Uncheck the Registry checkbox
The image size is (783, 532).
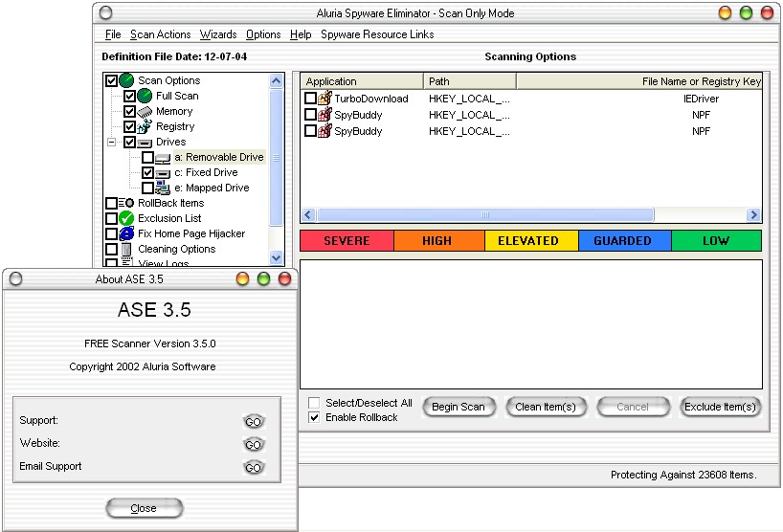click(130, 126)
